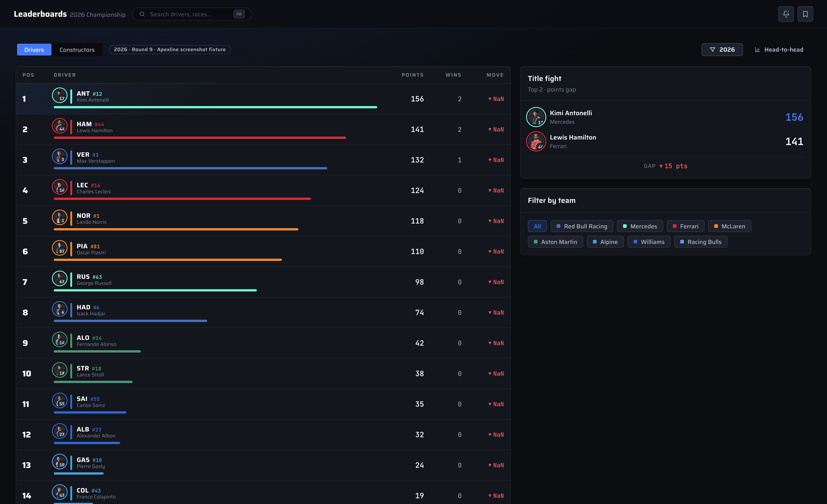Click the Leaderboards title
The width and height of the screenshot is (827, 504).
pyautogui.click(x=40, y=14)
